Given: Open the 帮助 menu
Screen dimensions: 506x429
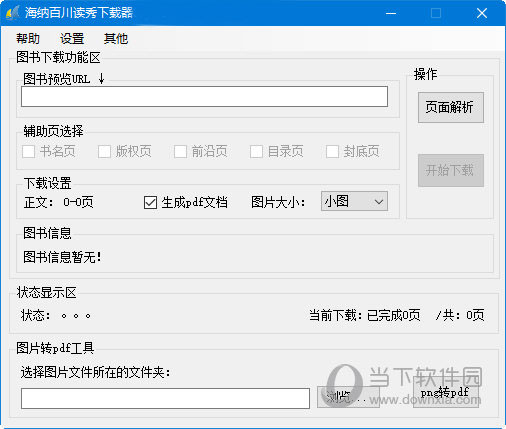Looking at the screenshot, I should [x=28, y=38].
